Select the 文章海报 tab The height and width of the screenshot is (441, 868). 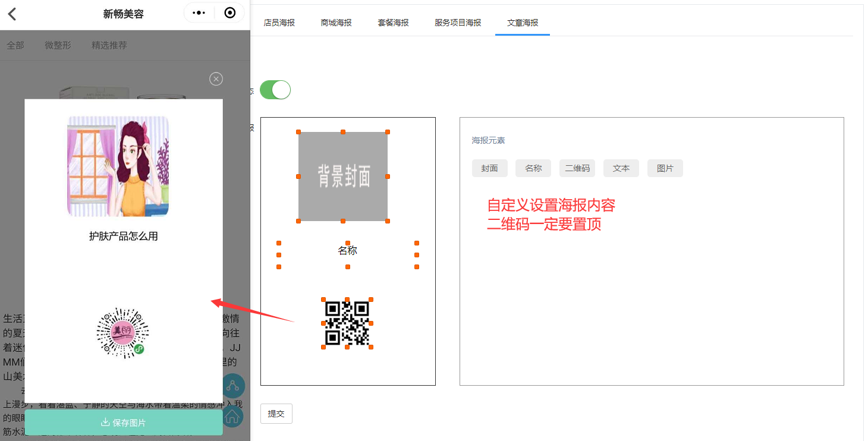(523, 23)
